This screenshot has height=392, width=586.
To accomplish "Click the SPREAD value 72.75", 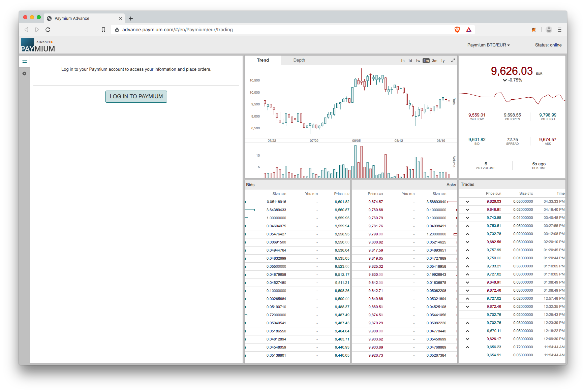I will click(x=513, y=139).
